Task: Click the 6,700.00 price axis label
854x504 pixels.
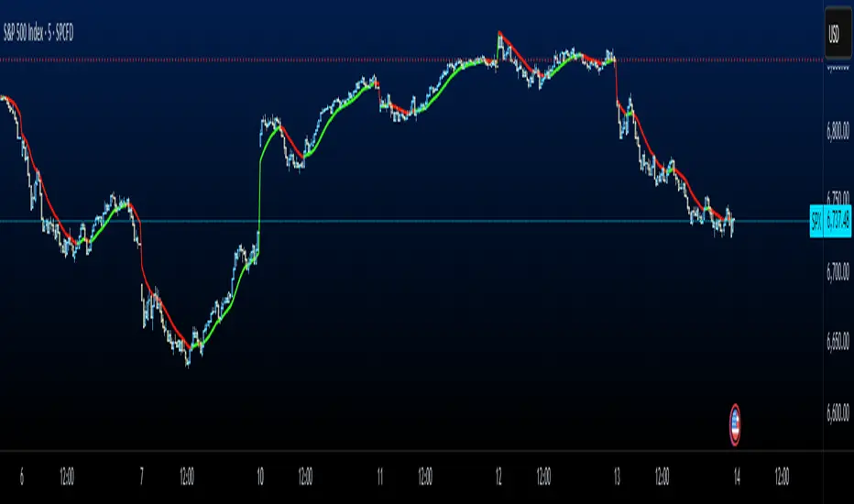Action: point(838,271)
